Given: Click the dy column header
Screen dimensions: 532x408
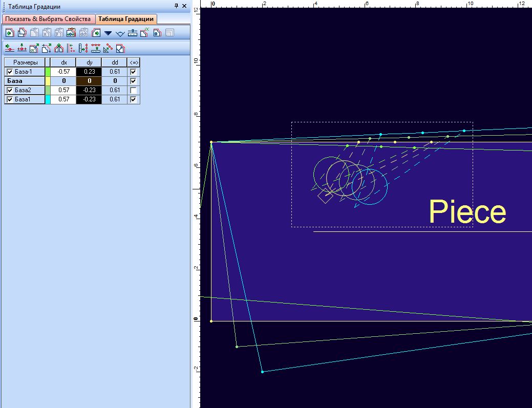Looking at the screenshot, I should pos(89,62).
